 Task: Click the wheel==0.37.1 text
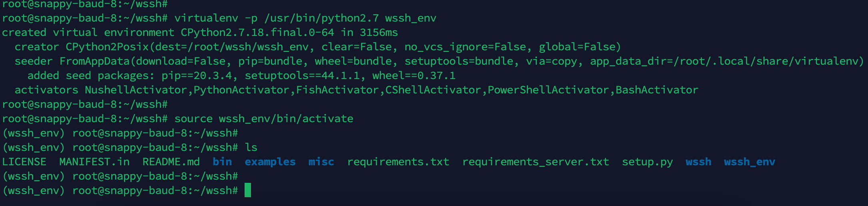click(x=414, y=75)
